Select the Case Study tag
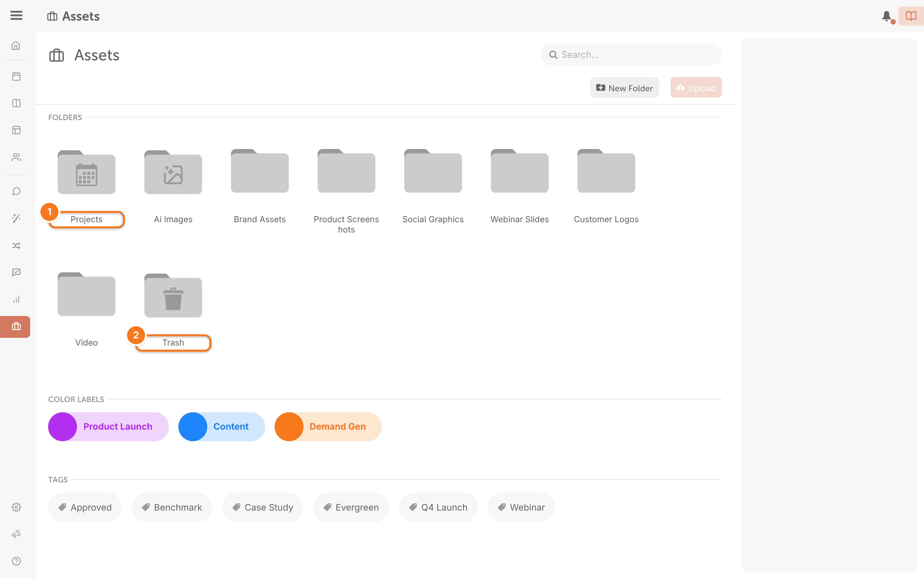 click(x=263, y=507)
